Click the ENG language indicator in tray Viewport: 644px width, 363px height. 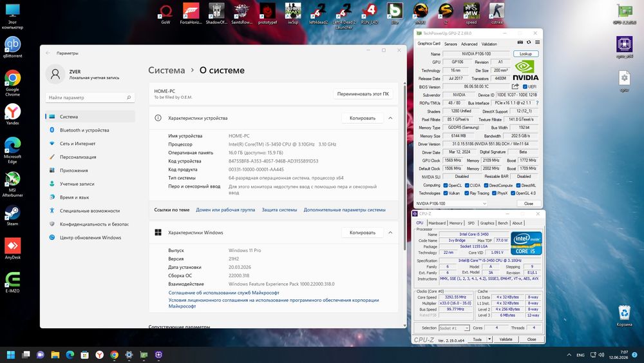580,355
